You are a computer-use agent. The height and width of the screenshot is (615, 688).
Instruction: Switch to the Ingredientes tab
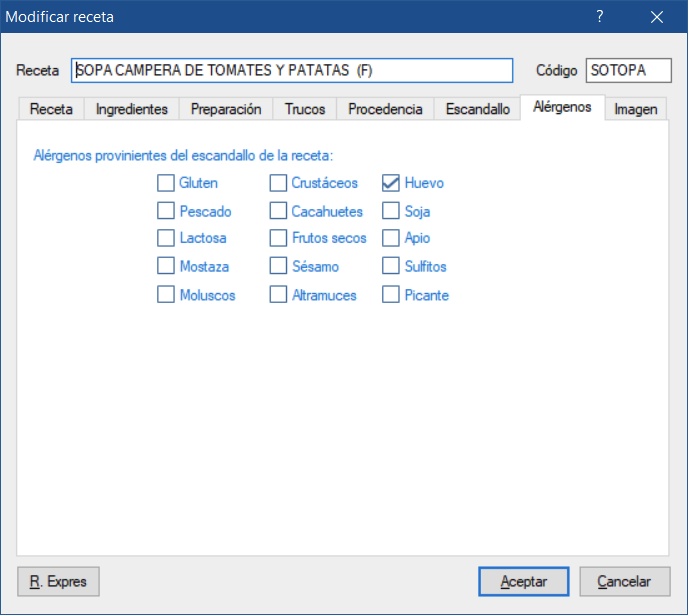[x=132, y=110]
